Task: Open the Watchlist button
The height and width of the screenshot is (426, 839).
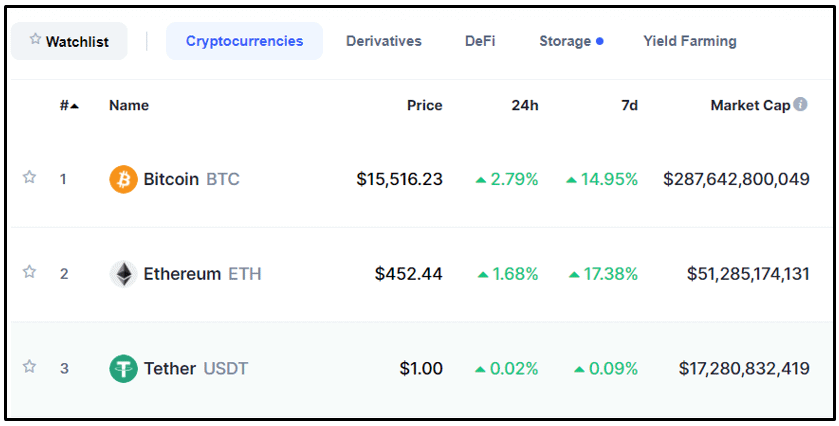Action: pyautogui.click(x=69, y=41)
